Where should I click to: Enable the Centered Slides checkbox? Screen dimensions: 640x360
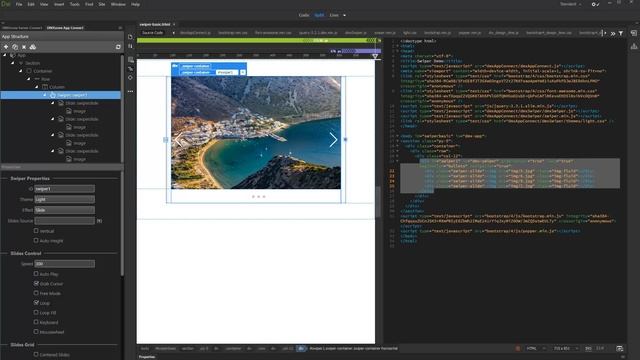pyautogui.click(x=36, y=354)
